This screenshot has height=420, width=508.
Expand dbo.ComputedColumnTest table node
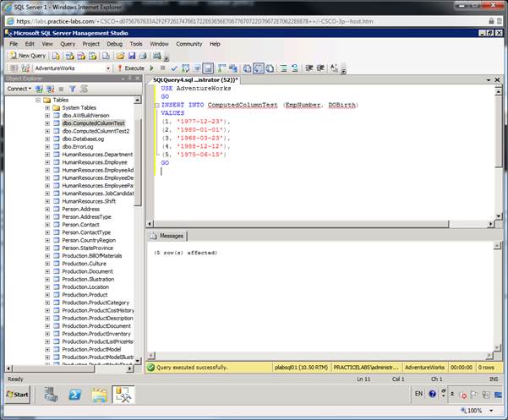pos(47,123)
